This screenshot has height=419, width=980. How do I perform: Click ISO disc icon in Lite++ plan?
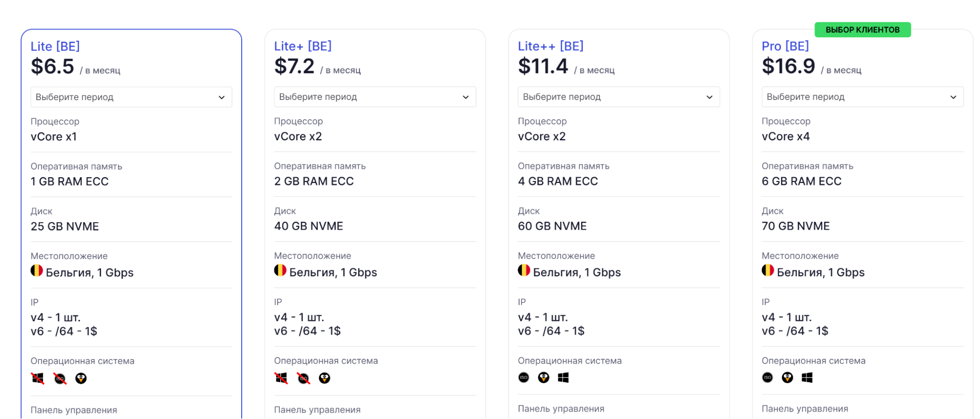click(524, 377)
